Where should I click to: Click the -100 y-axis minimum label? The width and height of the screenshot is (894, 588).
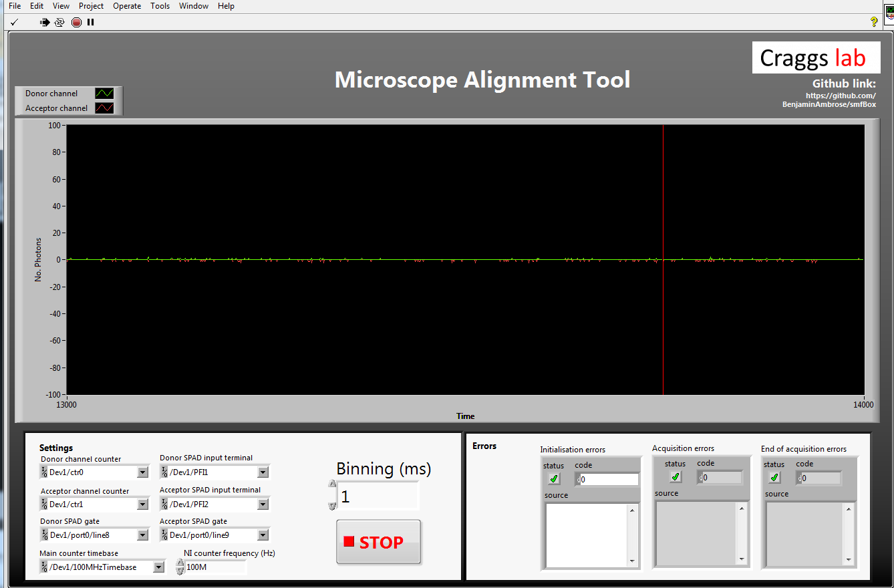coord(52,394)
